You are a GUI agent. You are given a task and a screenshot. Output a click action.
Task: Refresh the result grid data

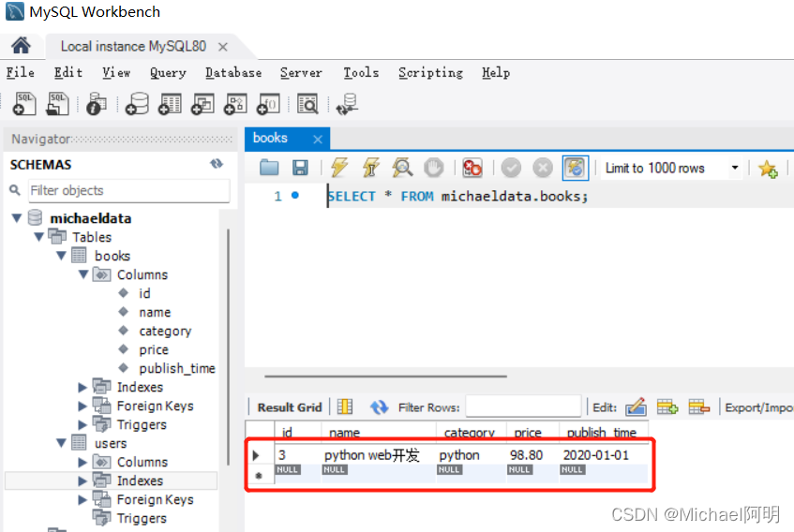[x=379, y=406]
